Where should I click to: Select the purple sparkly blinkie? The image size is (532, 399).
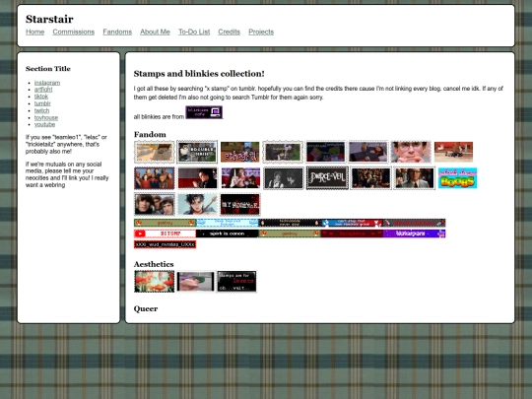point(414,233)
